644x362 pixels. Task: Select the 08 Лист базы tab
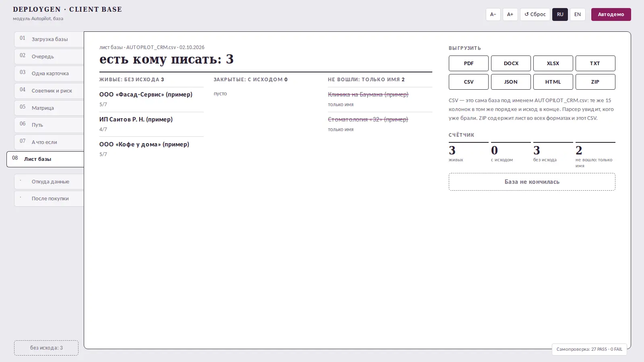(x=45, y=159)
